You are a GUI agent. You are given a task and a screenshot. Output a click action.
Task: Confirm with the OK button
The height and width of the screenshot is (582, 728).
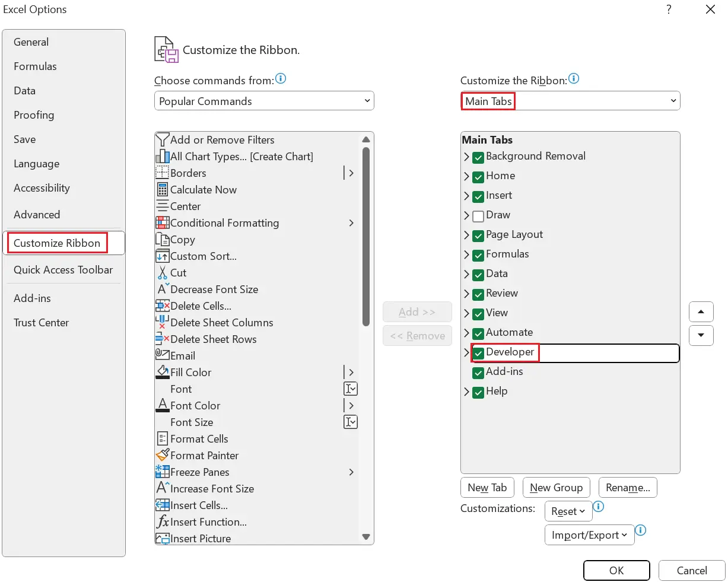click(x=616, y=571)
